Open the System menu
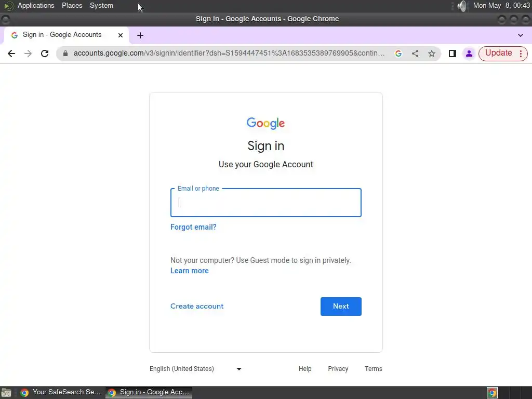The height and width of the screenshot is (399, 532). click(x=101, y=5)
